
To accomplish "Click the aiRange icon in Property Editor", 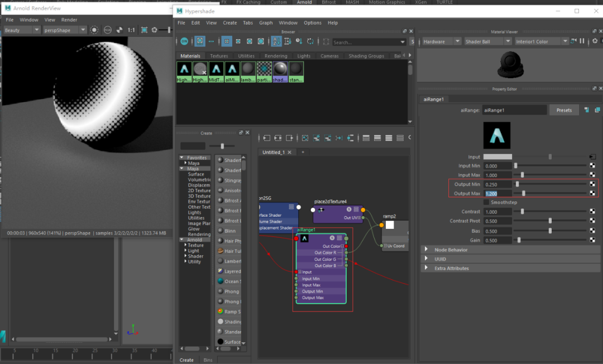I will coord(497,135).
